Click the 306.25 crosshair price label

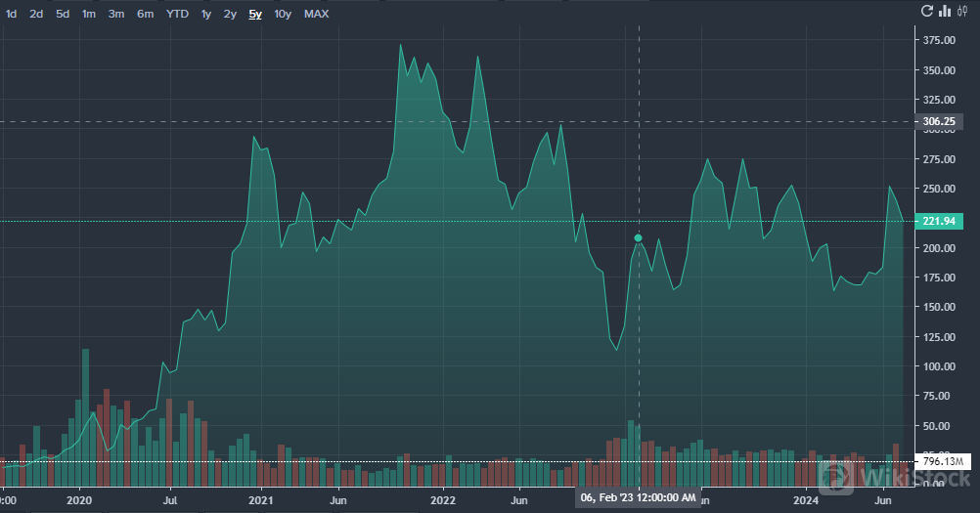click(x=937, y=121)
